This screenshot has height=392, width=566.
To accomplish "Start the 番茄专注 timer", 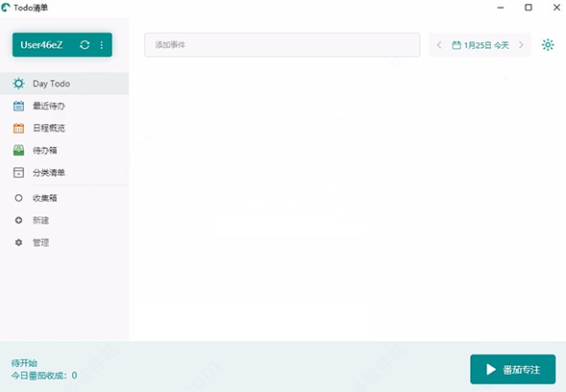I will click(512, 369).
